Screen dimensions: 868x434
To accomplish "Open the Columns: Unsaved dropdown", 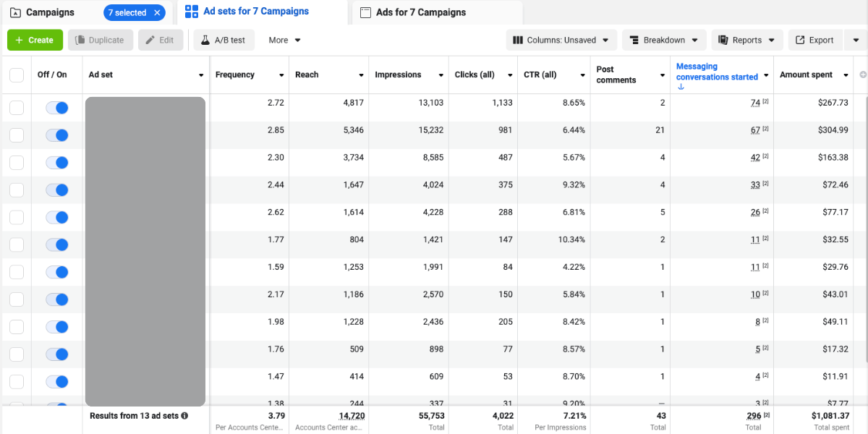I will coord(560,41).
